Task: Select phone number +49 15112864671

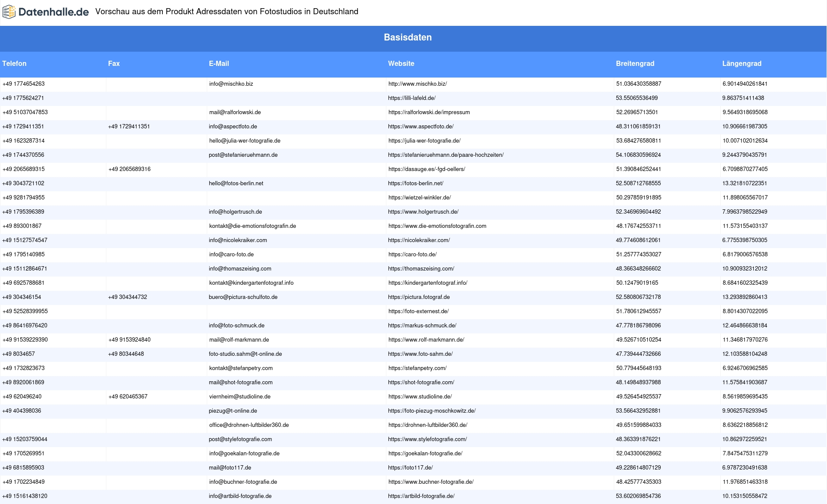Action: pyautogui.click(x=25, y=269)
